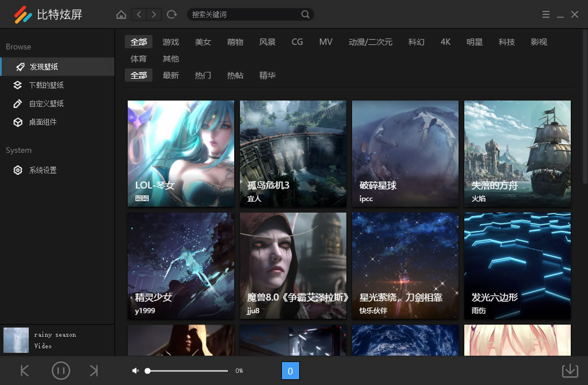Select the 科技 category tab
The image size is (588, 385).
pyautogui.click(x=507, y=42)
